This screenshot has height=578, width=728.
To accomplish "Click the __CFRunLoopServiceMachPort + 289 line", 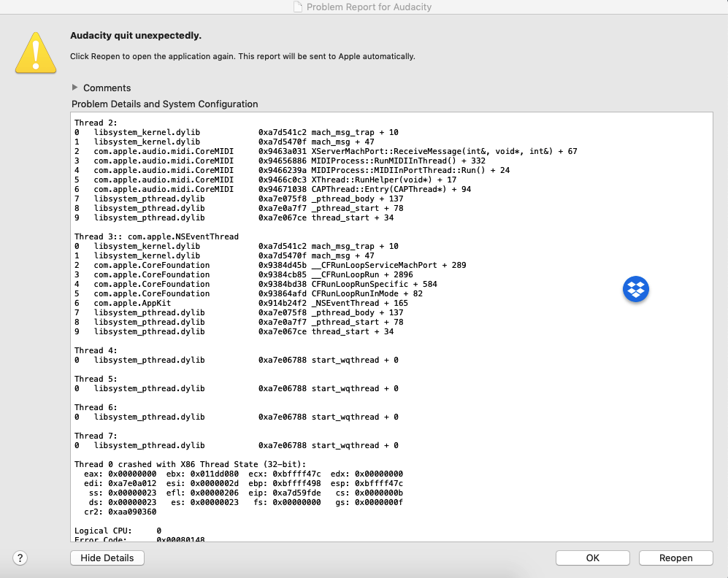I will pos(270,265).
